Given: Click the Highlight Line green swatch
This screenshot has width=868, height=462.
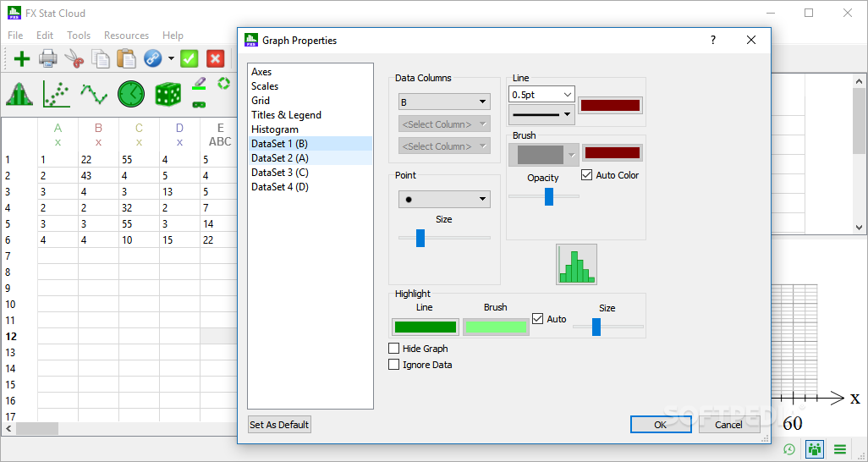Looking at the screenshot, I should [x=426, y=327].
